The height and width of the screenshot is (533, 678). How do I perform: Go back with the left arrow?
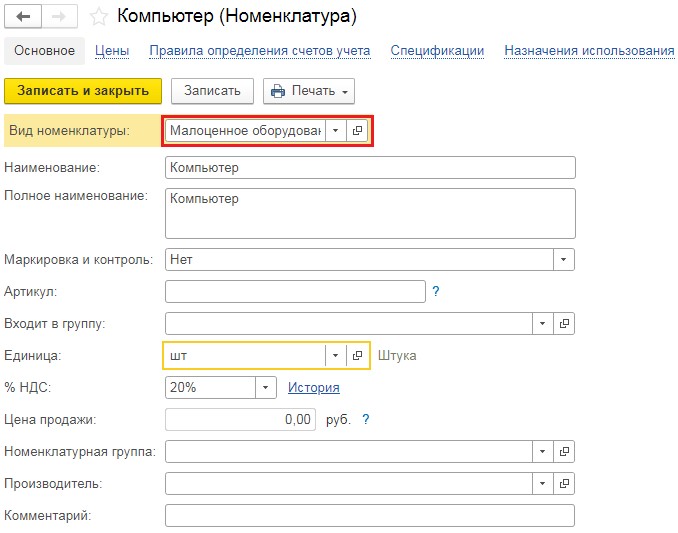[x=23, y=16]
